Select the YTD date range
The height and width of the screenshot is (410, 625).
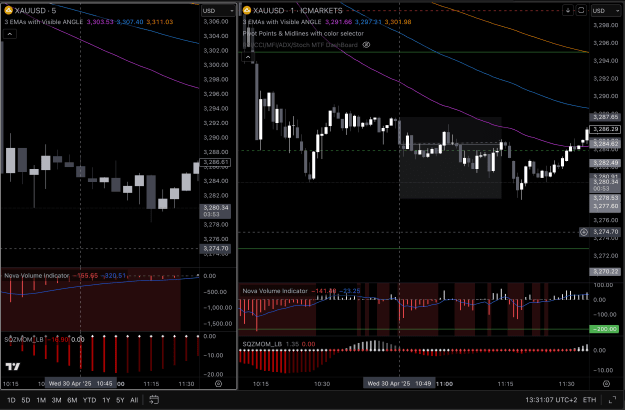coord(89,400)
